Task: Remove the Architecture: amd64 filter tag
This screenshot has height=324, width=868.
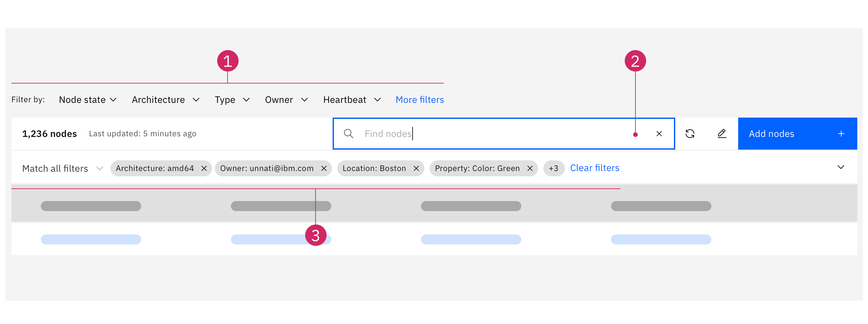Action: pos(204,168)
